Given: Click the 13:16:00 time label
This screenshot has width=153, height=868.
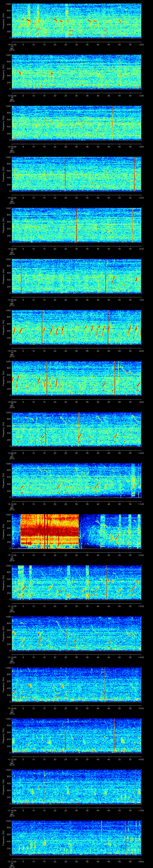Looking at the screenshot, I should point(12,810).
